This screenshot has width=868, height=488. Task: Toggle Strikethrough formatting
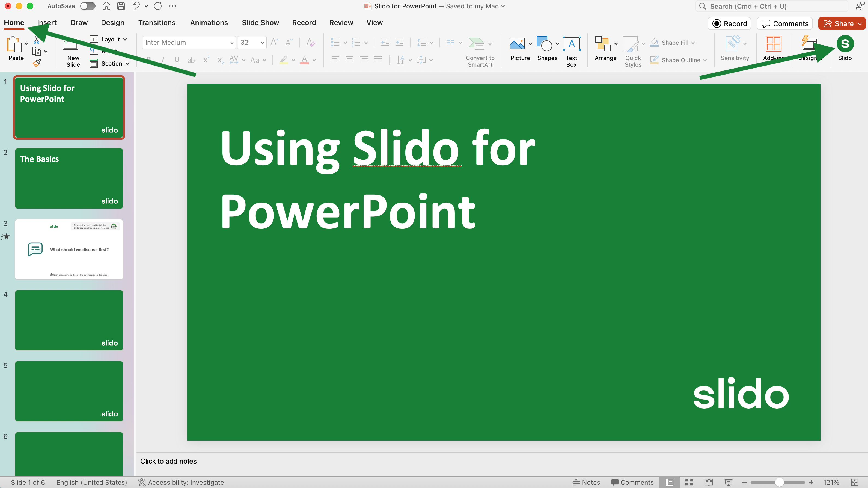tap(191, 60)
